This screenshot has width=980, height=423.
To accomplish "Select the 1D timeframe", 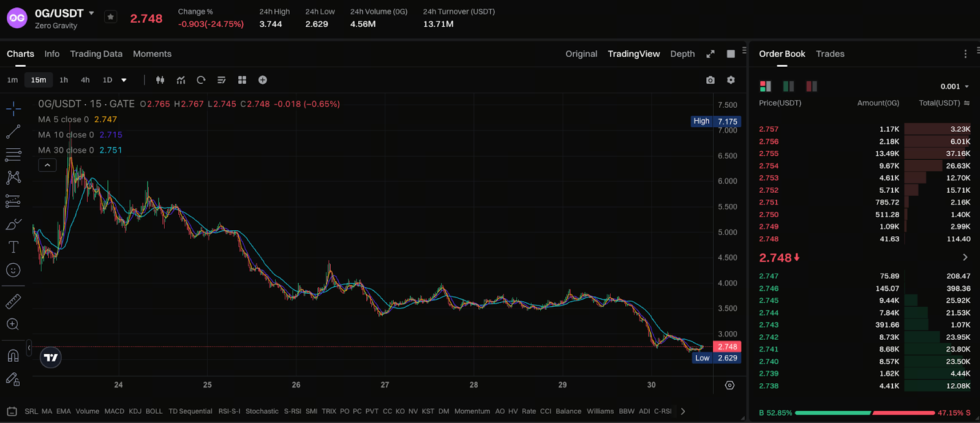I will pos(107,80).
